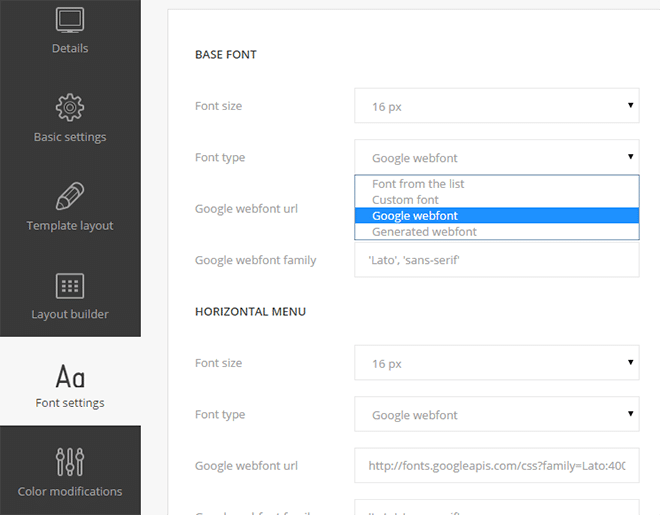This screenshot has width=660, height=515.
Task: Pick highlighted 'Google webfont' option
Action: 415,216
